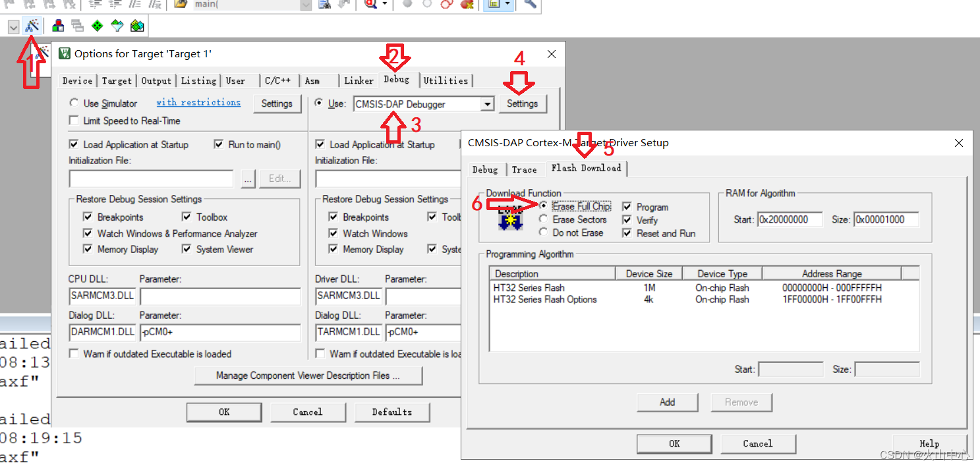Click the Options for Target wand icon
Viewport: 980px width, 467px height.
32,26
